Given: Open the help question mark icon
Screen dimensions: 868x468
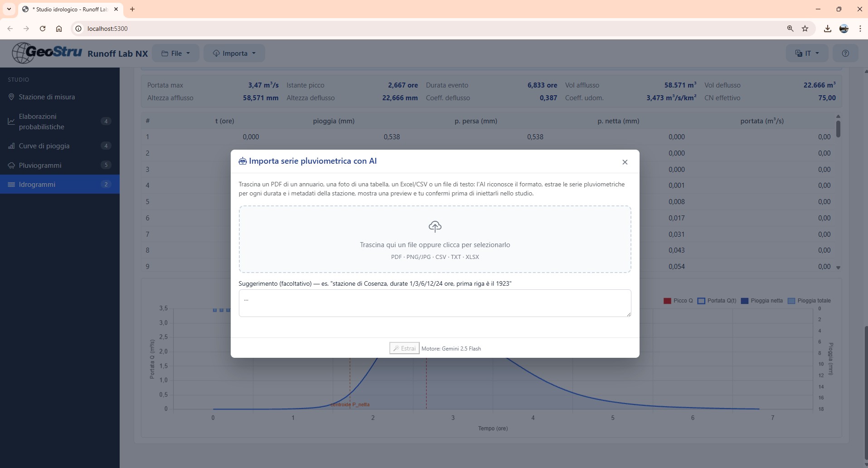Looking at the screenshot, I should click(845, 53).
